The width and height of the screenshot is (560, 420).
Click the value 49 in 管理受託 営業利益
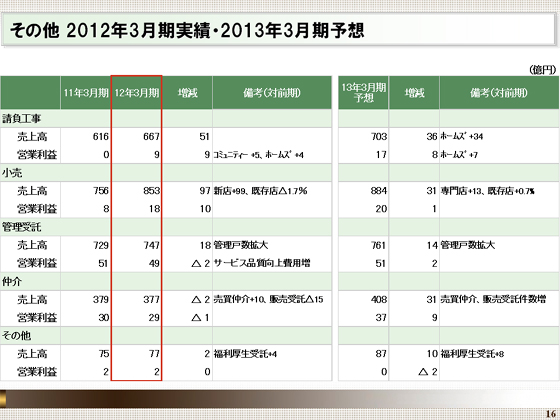[x=154, y=263]
